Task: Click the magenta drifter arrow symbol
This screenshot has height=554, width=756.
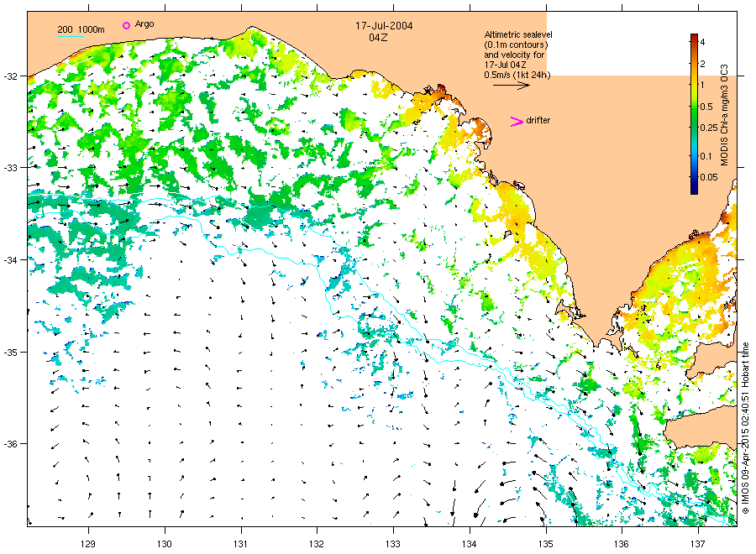Action: click(x=517, y=122)
